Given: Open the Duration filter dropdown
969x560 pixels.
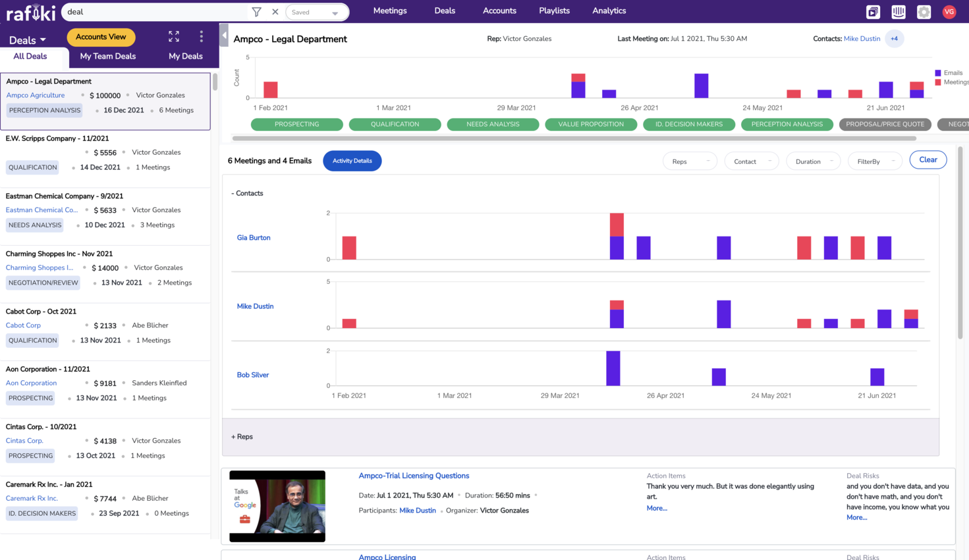Looking at the screenshot, I should point(814,161).
